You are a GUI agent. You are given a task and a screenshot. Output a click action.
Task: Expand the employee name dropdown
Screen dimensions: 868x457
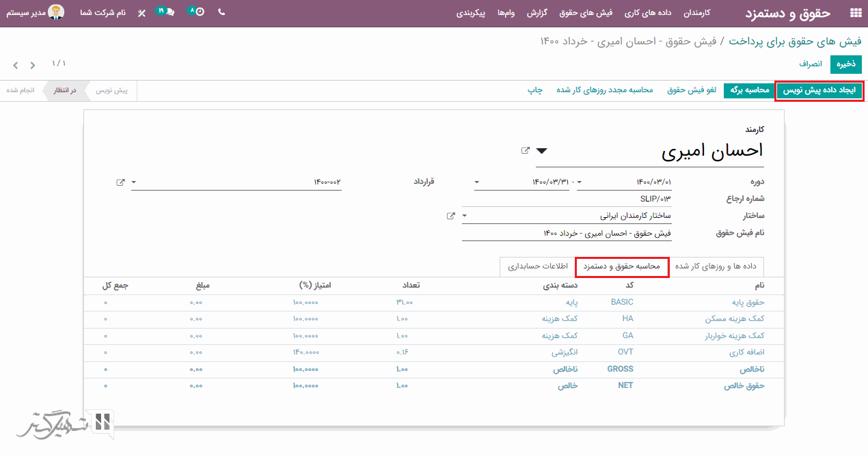(x=541, y=151)
